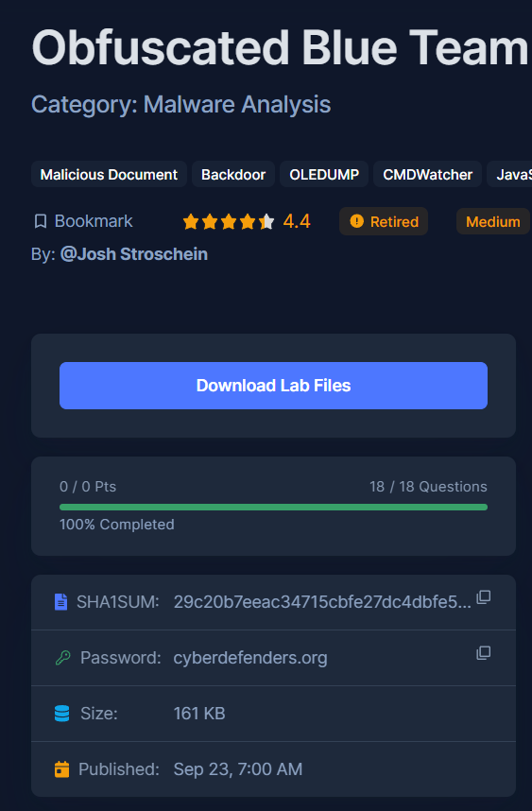
Task: Select the OLEDUMP tag
Action: click(x=324, y=174)
